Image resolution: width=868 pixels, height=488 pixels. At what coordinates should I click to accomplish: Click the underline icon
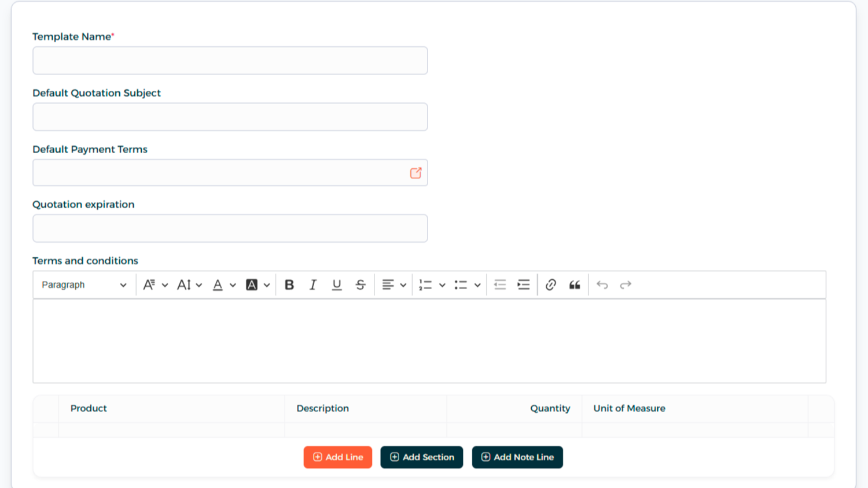(x=336, y=285)
